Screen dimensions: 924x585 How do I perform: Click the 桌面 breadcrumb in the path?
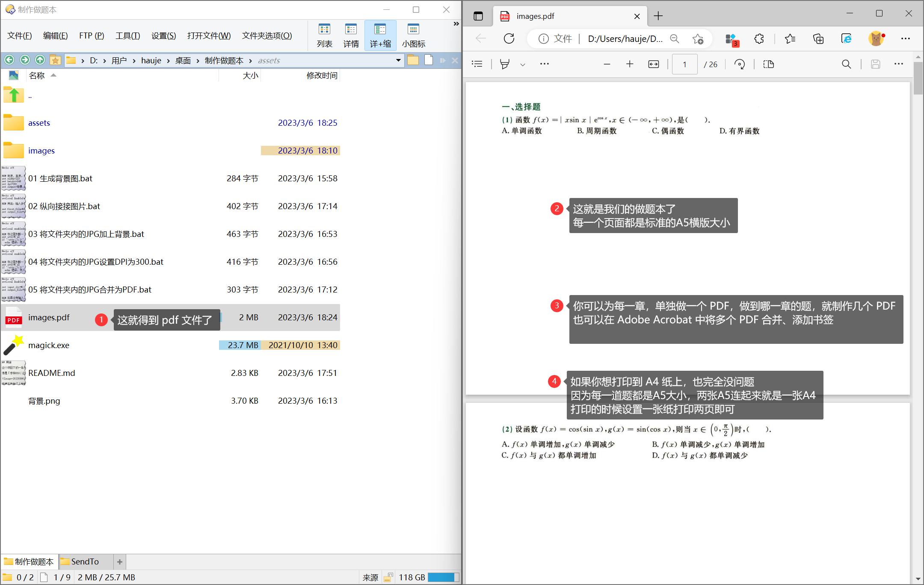(x=183, y=60)
